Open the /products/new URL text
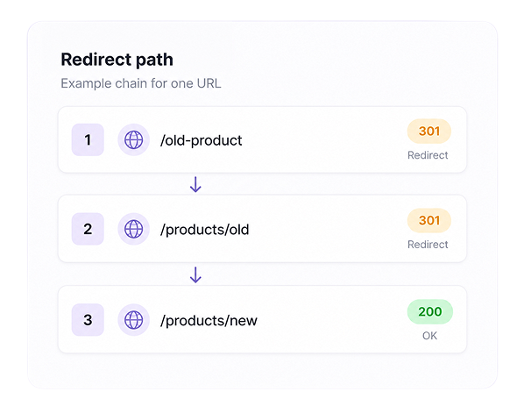 click(209, 321)
